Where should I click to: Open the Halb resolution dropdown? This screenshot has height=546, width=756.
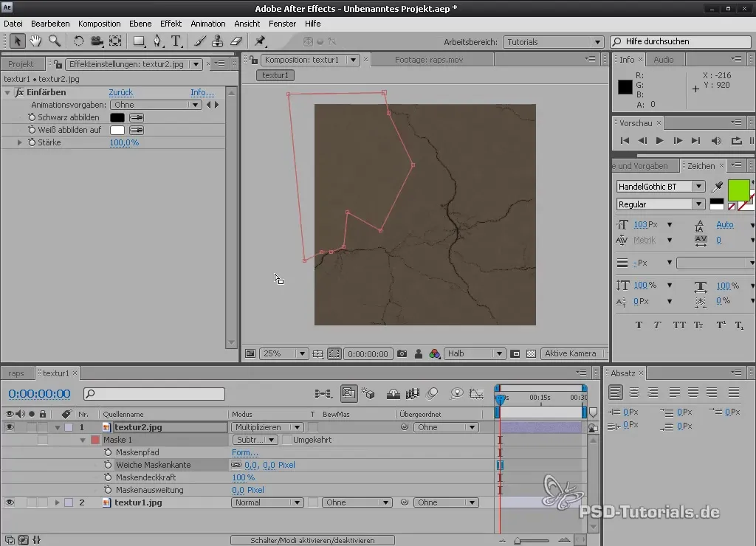pyautogui.click(x=475, y=353)
